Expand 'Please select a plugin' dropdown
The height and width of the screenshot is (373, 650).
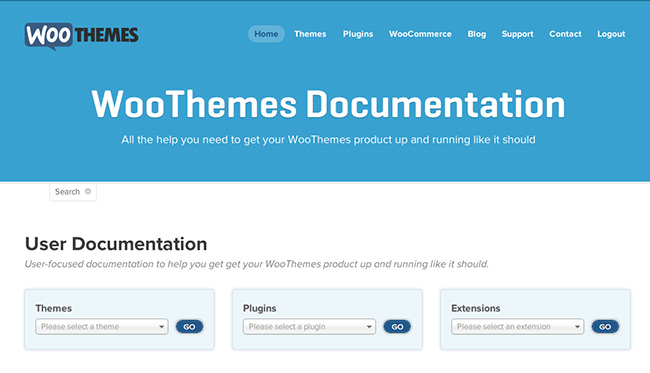(x=309, y=327)
